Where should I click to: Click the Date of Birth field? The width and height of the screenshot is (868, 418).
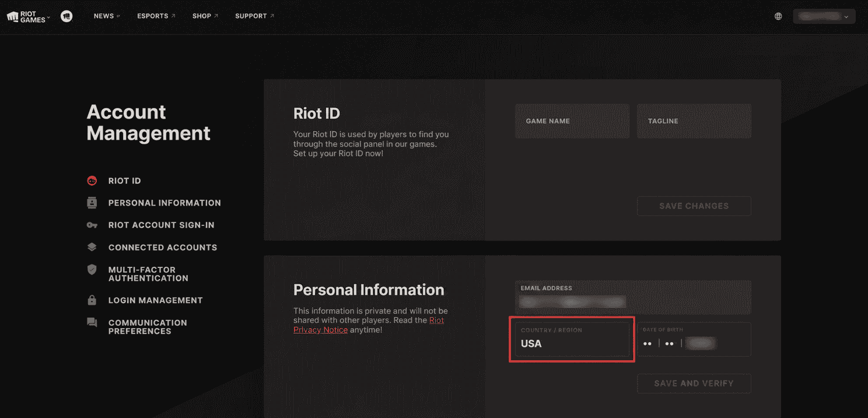(694, 339)
